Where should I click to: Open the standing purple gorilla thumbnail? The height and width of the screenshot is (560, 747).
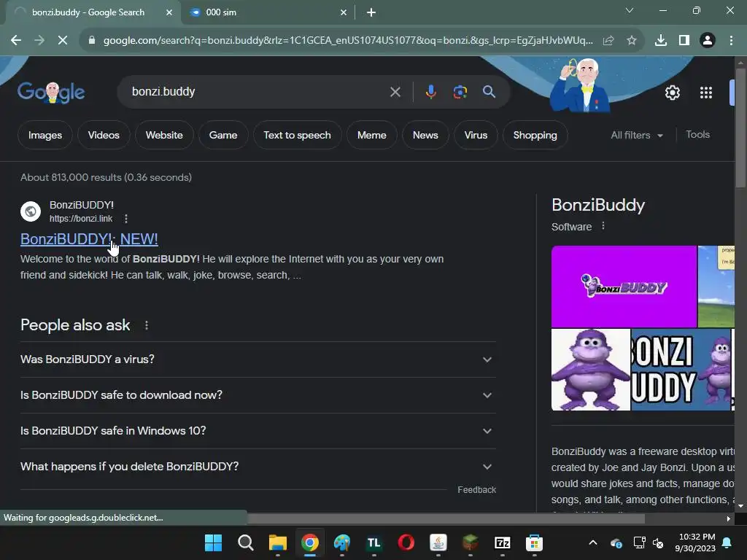click(591, 370)
